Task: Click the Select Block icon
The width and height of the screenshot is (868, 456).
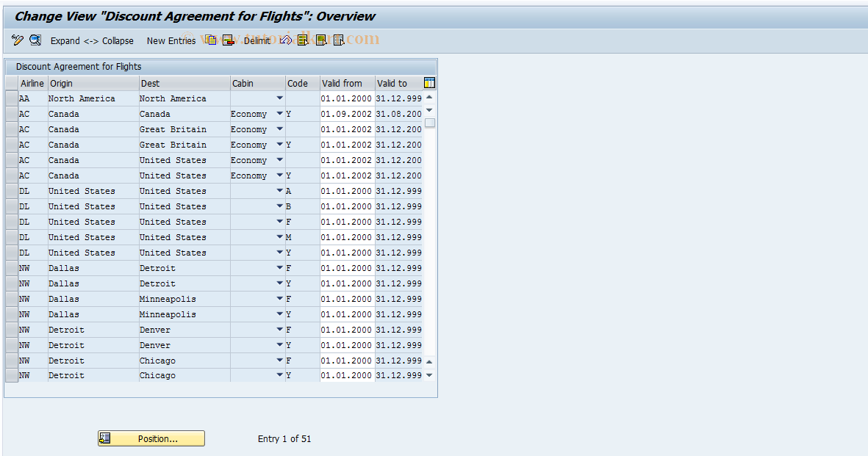Action: pos(321,40)
